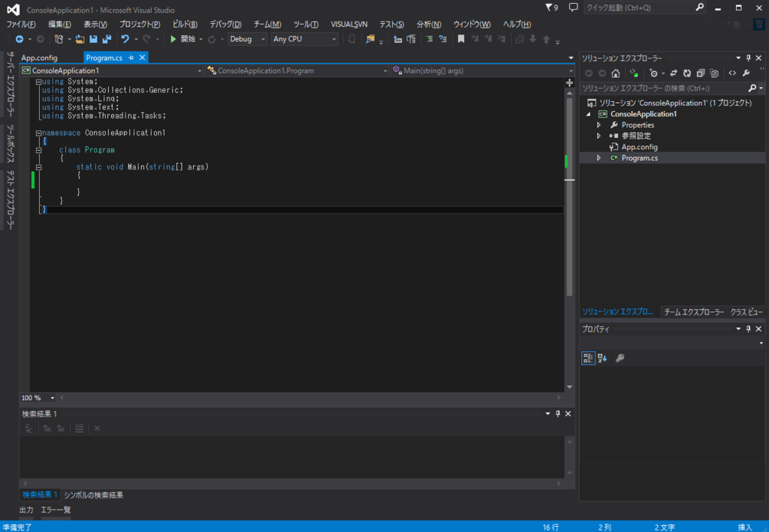
Task: Toggle a bookmark with the bookmark icon
Action: [461, 39]
